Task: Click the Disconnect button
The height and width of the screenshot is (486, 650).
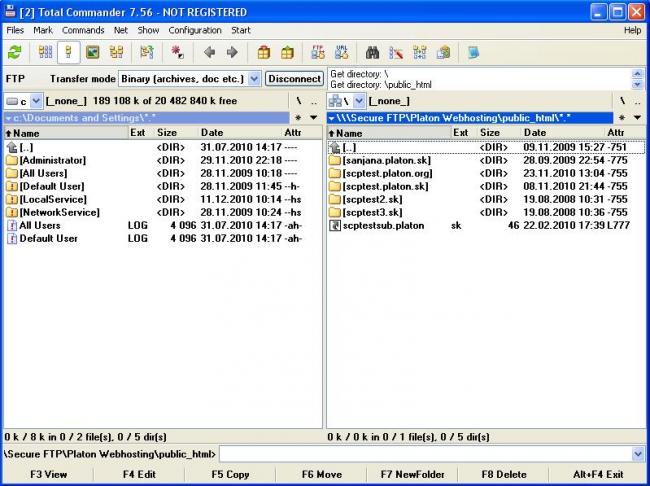Action: pos(294,79)
